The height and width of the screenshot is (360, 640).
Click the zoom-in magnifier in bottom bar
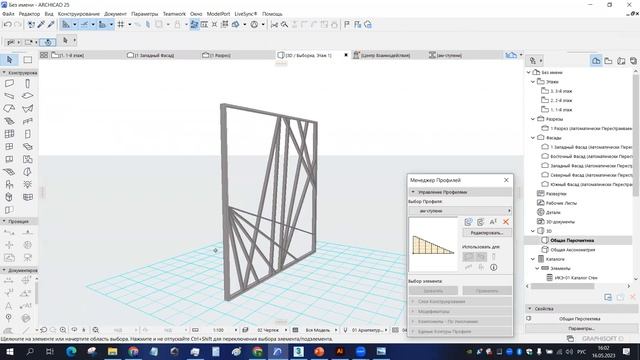(x=63, y=330)
